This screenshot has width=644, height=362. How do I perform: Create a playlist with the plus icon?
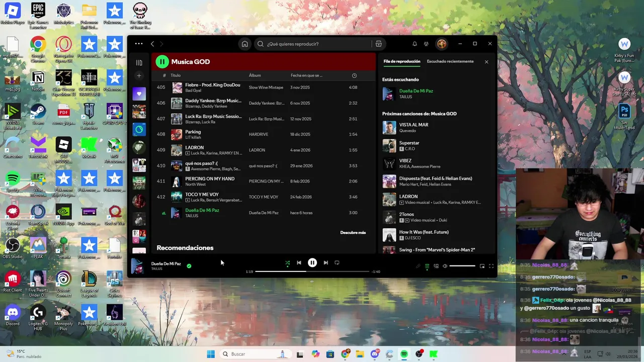click(139, 76)
